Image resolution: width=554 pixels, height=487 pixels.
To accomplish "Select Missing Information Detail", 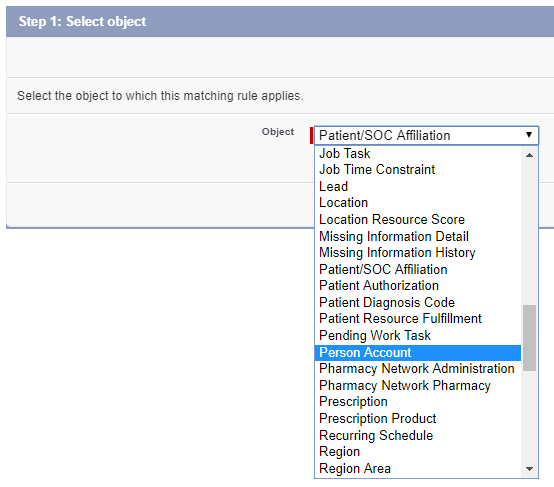I will pyautogui.click(x=418, y=236).
